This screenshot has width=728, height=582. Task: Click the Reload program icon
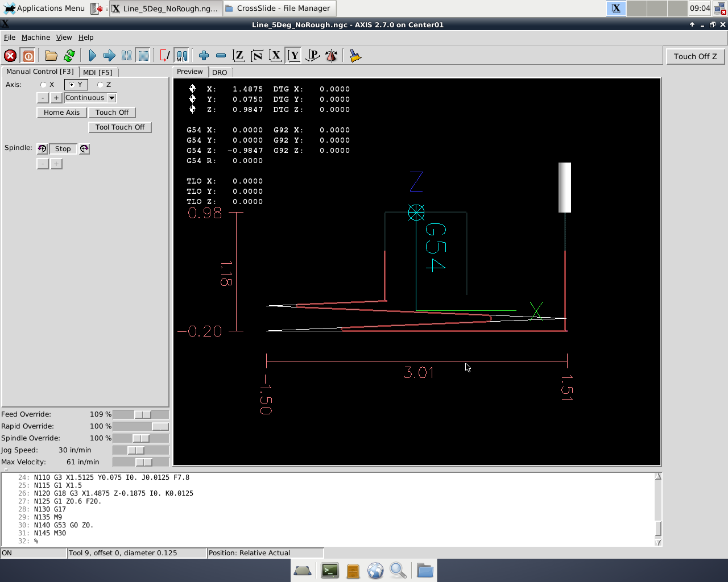click(x=69, y=55)
